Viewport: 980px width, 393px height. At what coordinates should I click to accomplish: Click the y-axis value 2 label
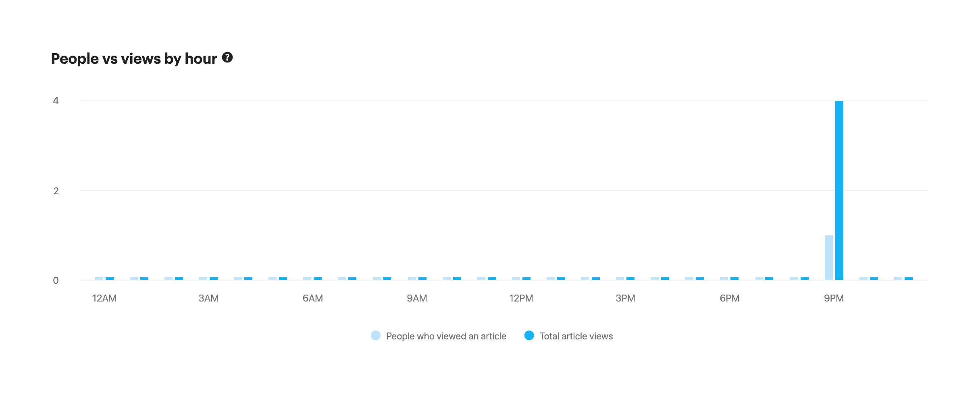click(56, 191)
